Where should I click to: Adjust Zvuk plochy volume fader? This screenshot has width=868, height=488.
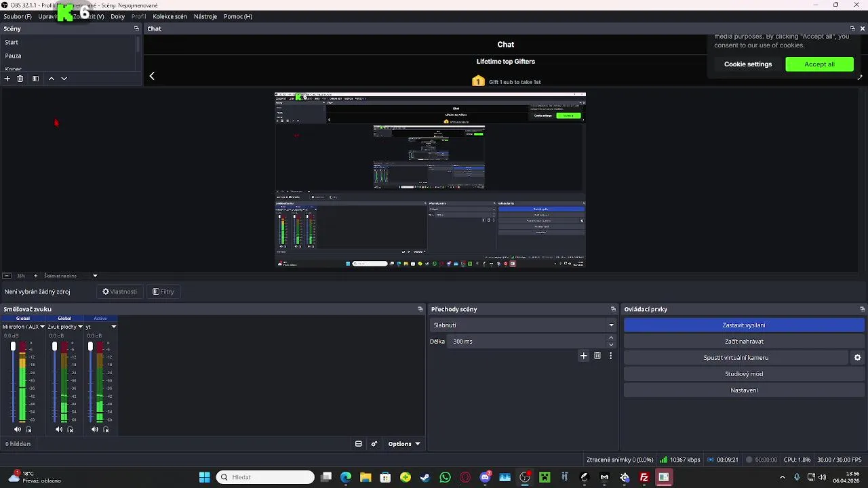pos(55,346)
